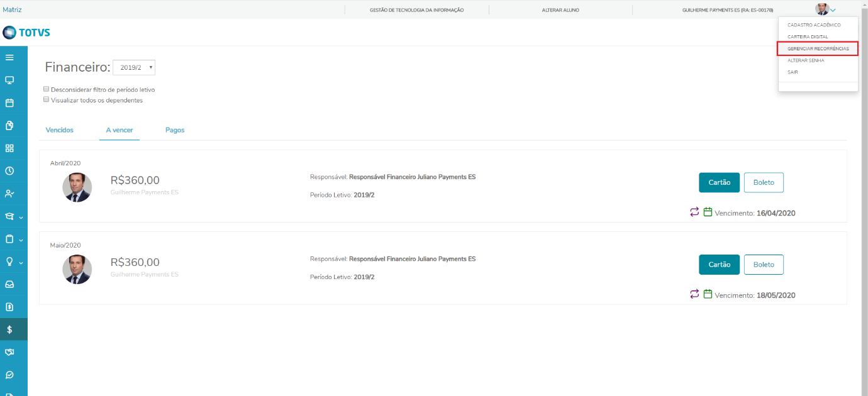868x396 pixels.
Task: Click the vertical page scrollbar
Action: point(865,198)
